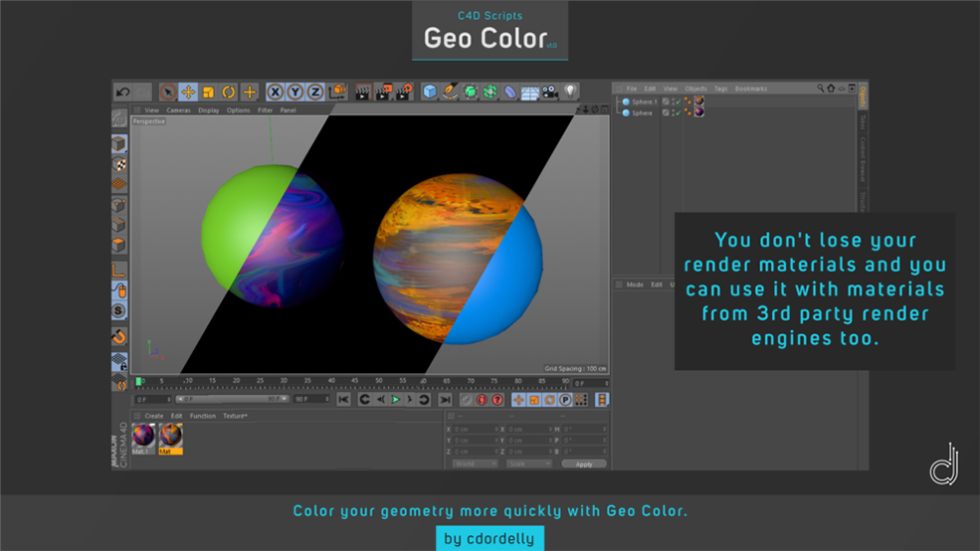The width and height of the screenshot is (980, 551).
Task: Click the Render View clapperboard icon
Action: click(x=363, y=92)
